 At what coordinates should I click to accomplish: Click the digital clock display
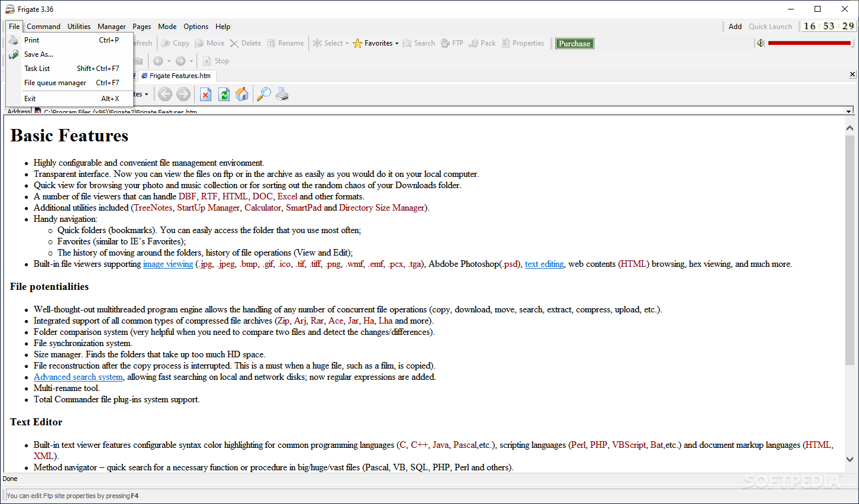coord(829,26)
